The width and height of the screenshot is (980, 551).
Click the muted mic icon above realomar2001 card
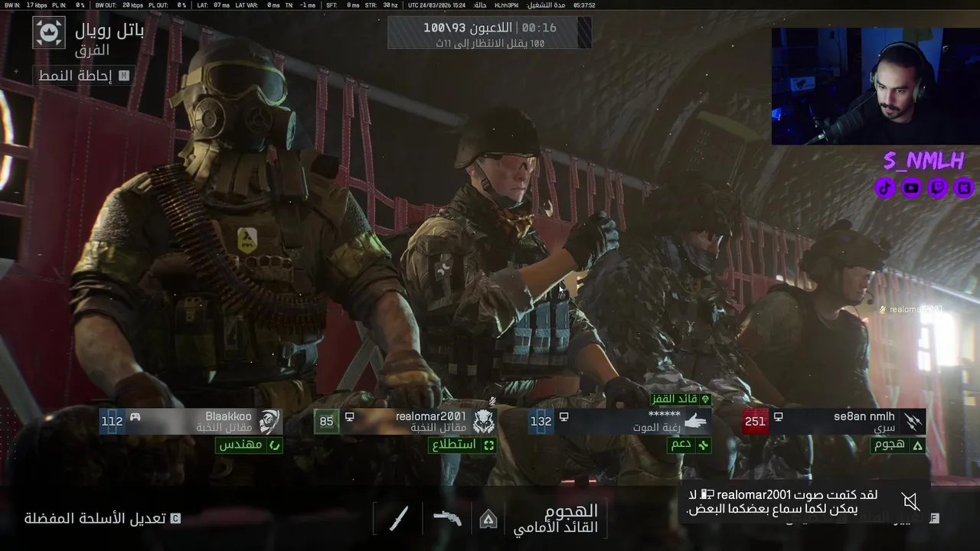click(x=493, y=401)
